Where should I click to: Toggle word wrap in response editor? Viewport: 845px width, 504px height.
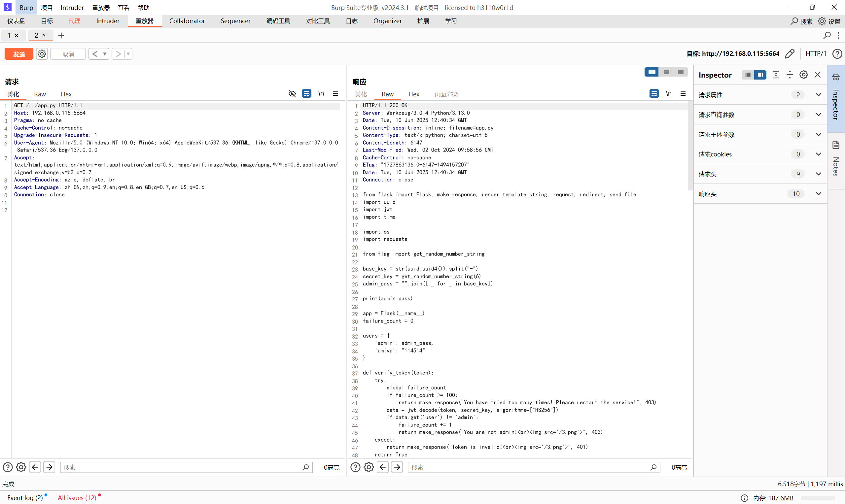pyautogui.click(x=654, y=93)
